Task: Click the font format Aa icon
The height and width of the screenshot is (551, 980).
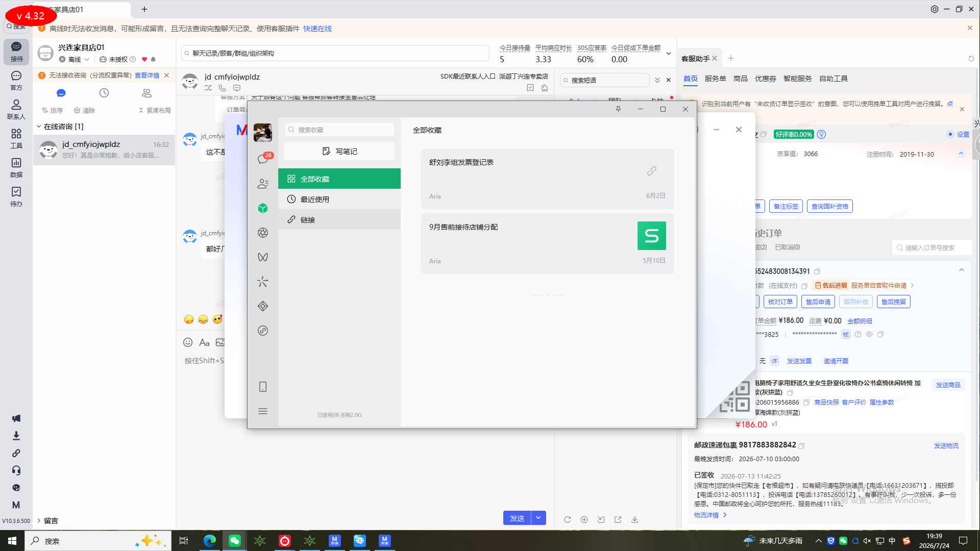Action: 204,342
